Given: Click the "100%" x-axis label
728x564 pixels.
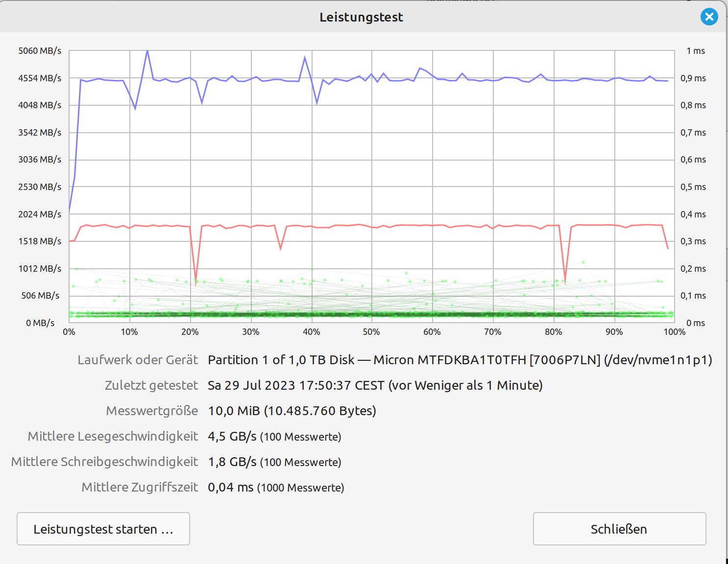Looking at the screenshot, I should tap(674, 332).
